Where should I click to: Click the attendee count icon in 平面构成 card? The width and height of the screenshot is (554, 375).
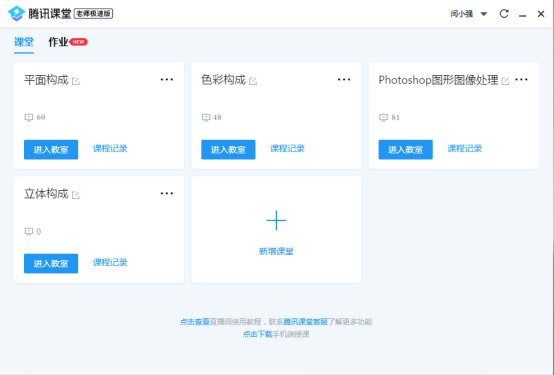pyautogui.click(x=29, y=117)
